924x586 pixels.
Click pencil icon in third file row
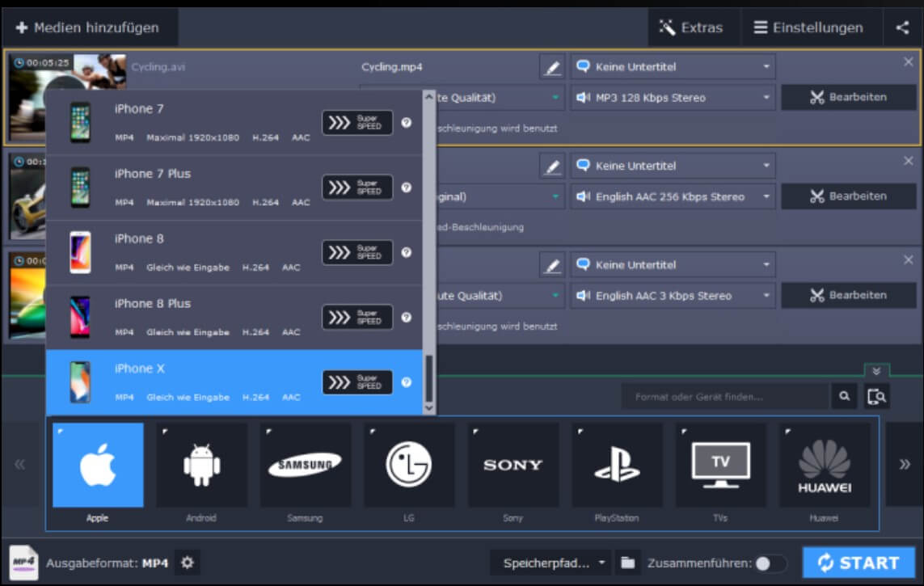coord(552,265)
